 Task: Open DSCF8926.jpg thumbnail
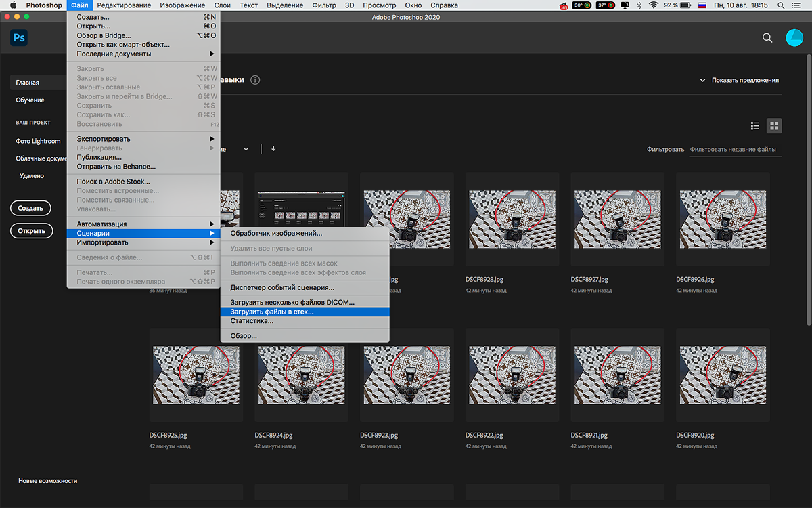pyautogui.click(x=723, y=219)
